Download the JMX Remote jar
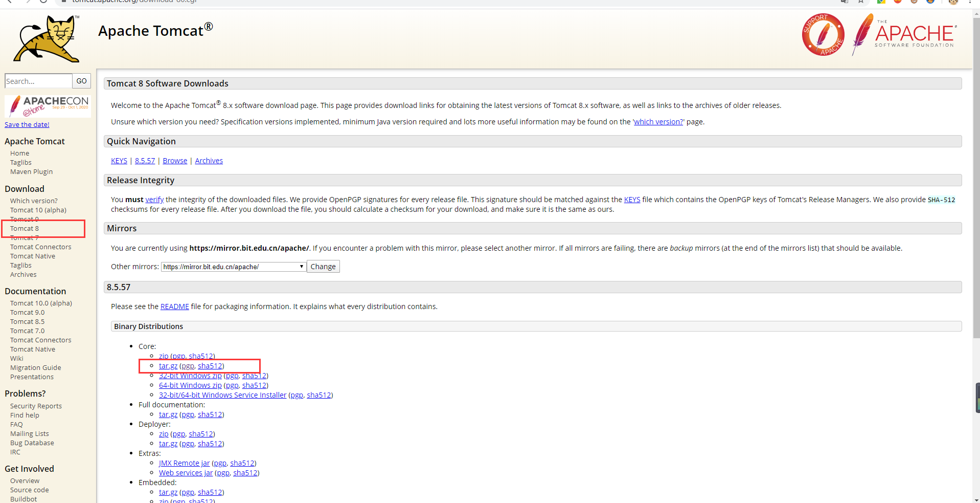Screen dimensions: 980x503 point(184,463)
